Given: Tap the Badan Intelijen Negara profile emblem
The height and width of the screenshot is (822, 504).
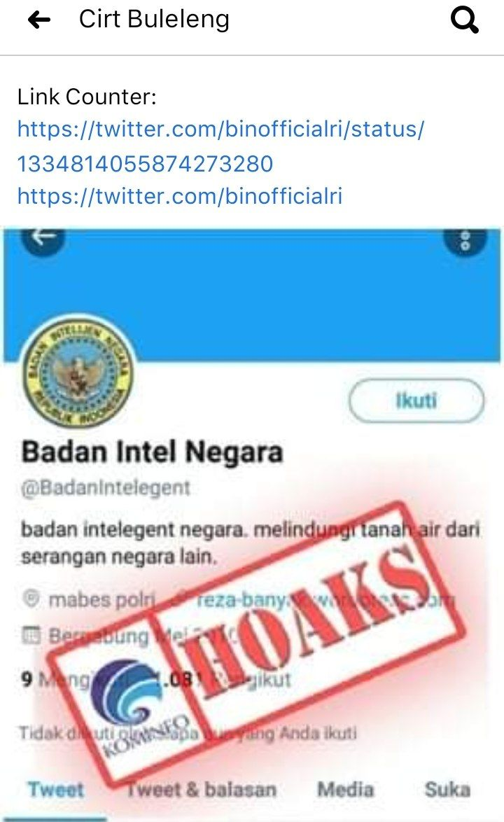Looking at the screenshot, I should pos(78,372).
